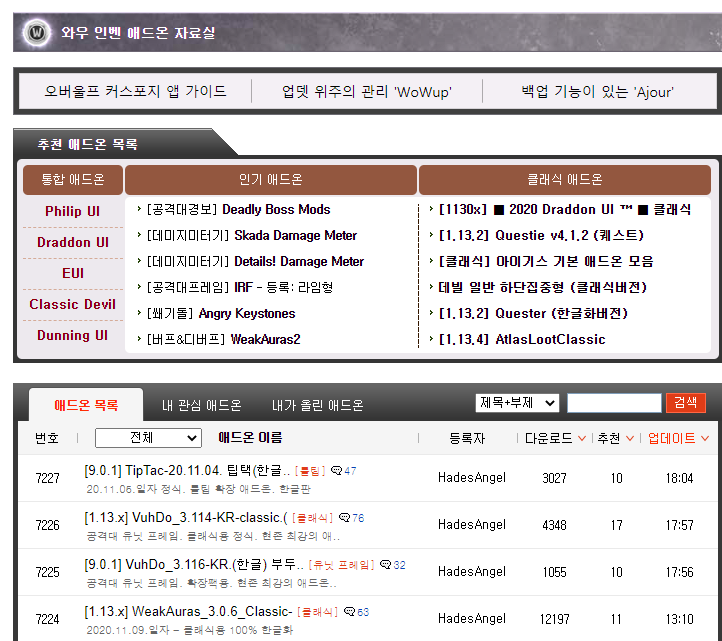
Task: Open 2020 Draddon UI 클래식 link
Action: pyautogui.click(x=565, y=210)
